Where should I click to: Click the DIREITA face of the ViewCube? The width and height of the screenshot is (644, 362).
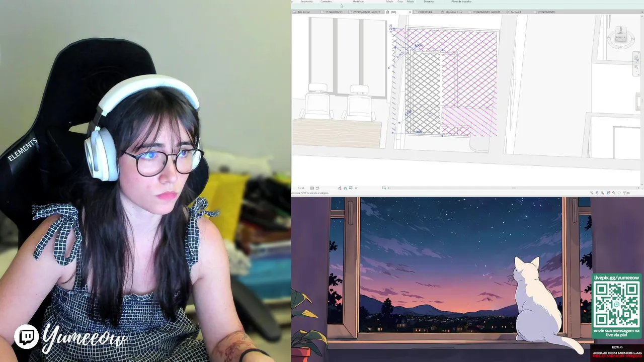coord(620,38)
